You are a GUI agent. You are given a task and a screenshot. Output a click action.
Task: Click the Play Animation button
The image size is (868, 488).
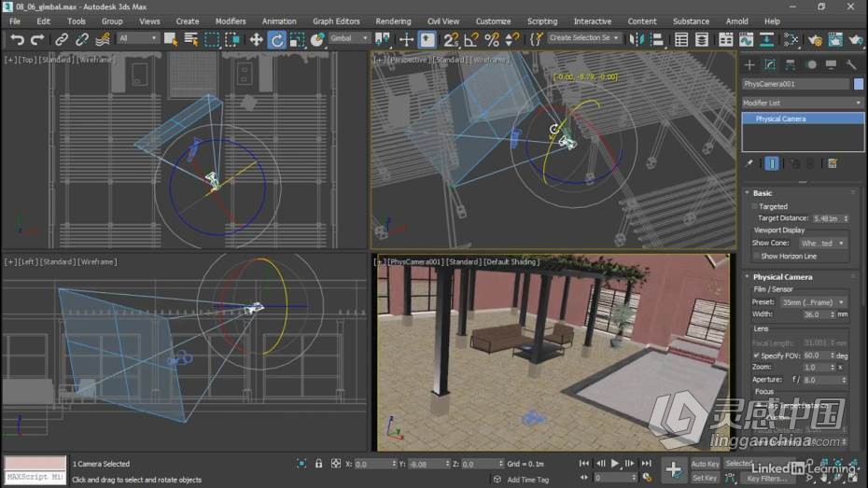615,463
